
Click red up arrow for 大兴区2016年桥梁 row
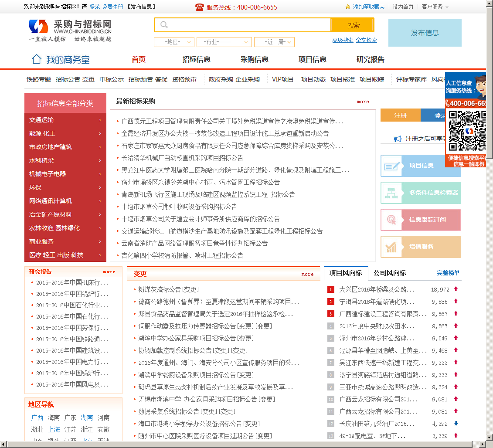[456, 289]
